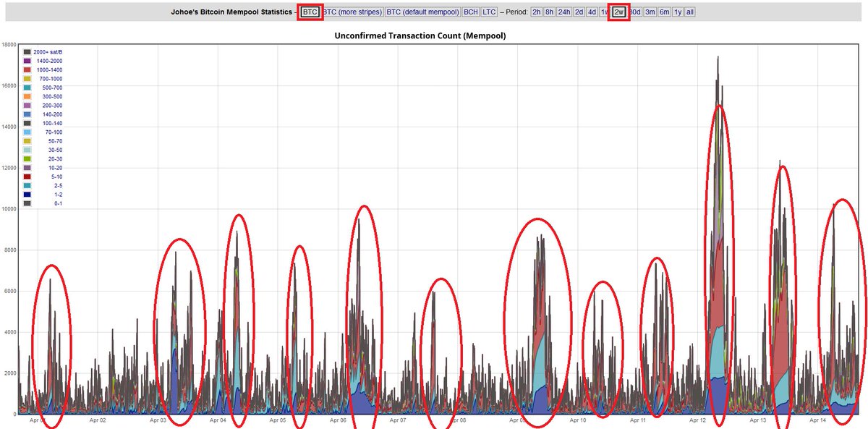Set the period to 2h
This screenshot has height=429, width=868.
point(537,12)
